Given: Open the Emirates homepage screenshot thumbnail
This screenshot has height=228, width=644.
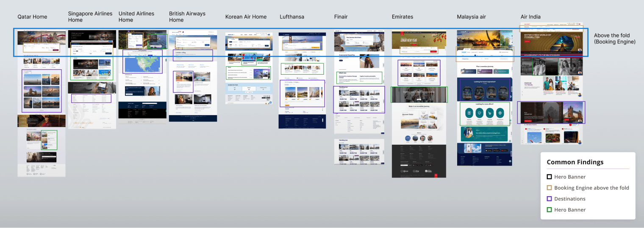Looking at the screenshot, I should click(419, 104).
